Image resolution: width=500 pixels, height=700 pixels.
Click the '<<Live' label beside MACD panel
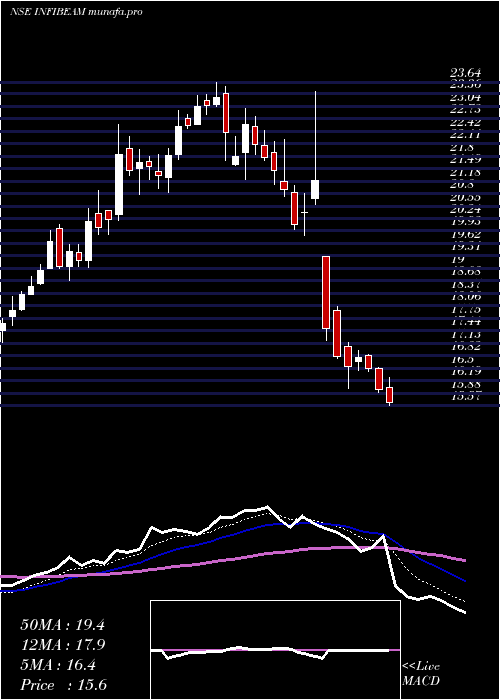(x=421, y=667)
